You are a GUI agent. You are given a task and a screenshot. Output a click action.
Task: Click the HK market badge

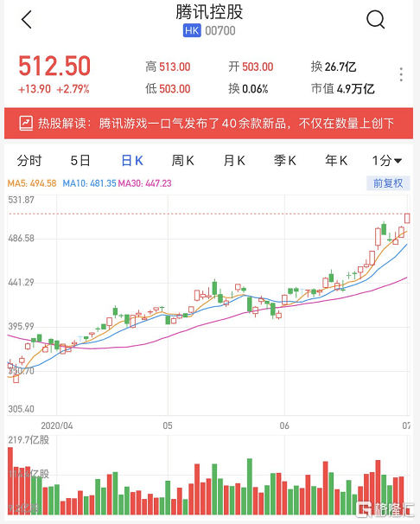tap(192, 31)
